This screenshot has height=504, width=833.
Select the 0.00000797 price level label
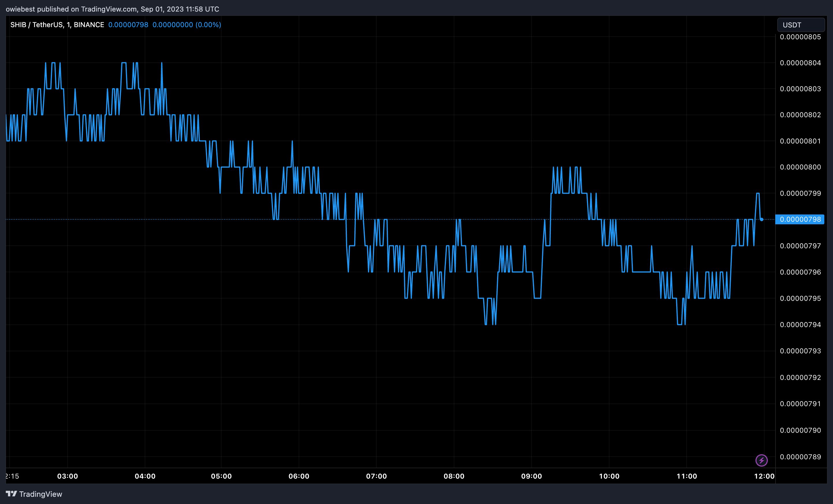pos(800,246)
